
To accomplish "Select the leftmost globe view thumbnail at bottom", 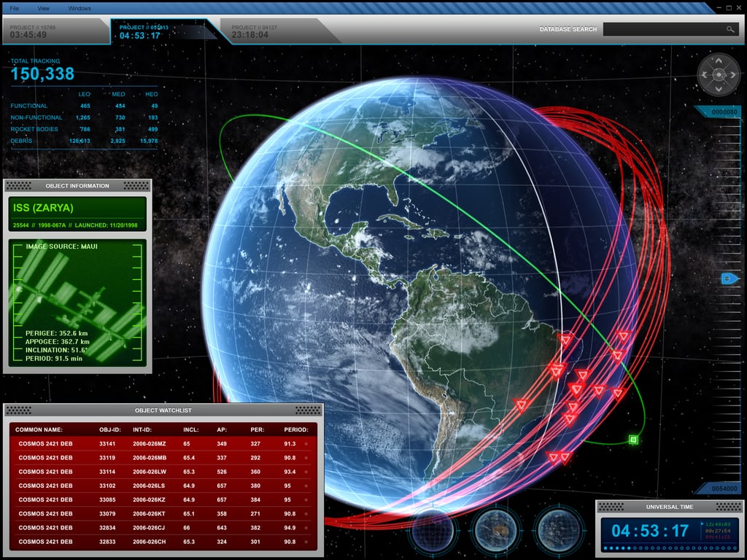I will (x=431, y=533).
